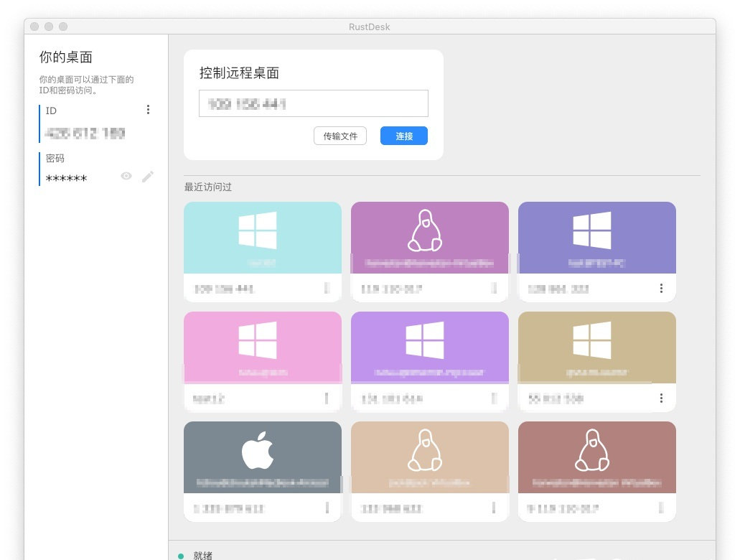The image size is (740, 560).
Task: Click the 最近访问过 section label
Action: pos(207,187)
